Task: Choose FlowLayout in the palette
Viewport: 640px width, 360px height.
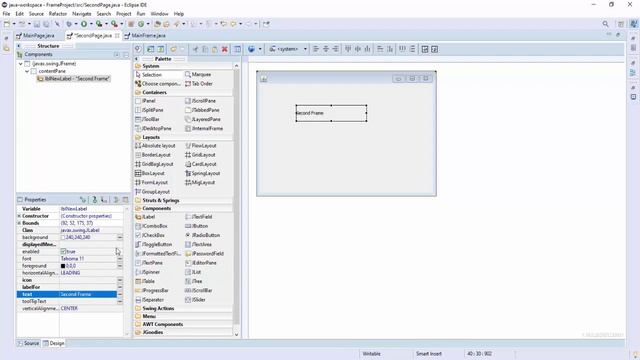Action: coord(201,146)
